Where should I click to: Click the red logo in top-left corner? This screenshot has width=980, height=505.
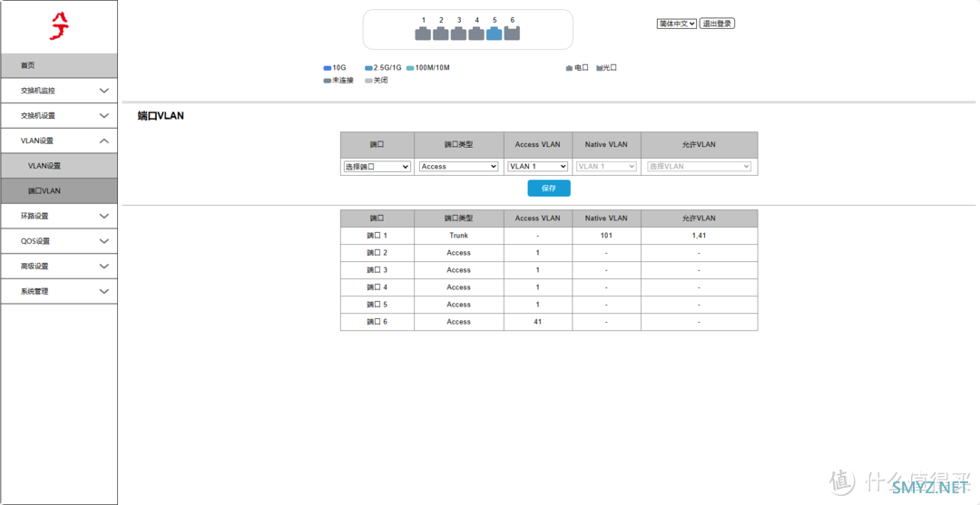pos(58,24)
